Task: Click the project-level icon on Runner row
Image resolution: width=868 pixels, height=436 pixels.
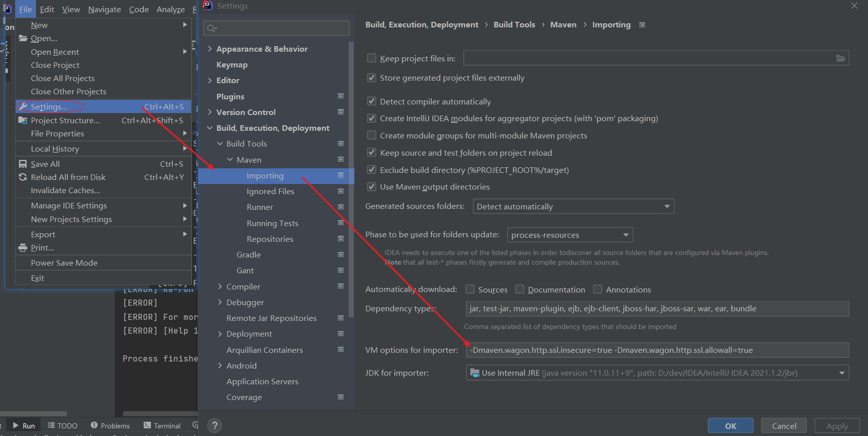Action: point(341,207)
